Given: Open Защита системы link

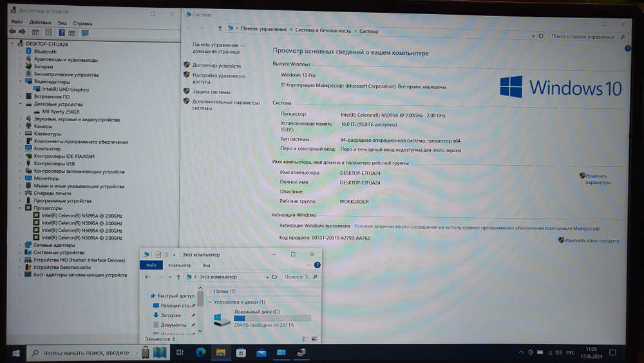Looking at the screenshot, I should click(x=211, y=92).
